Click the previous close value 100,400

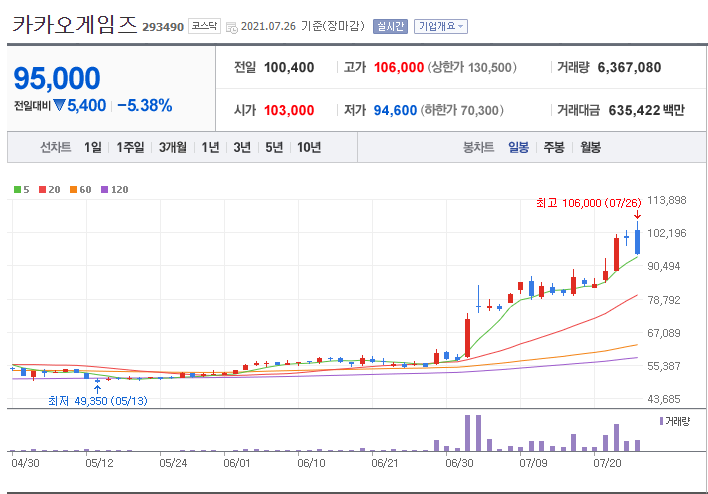289,68
